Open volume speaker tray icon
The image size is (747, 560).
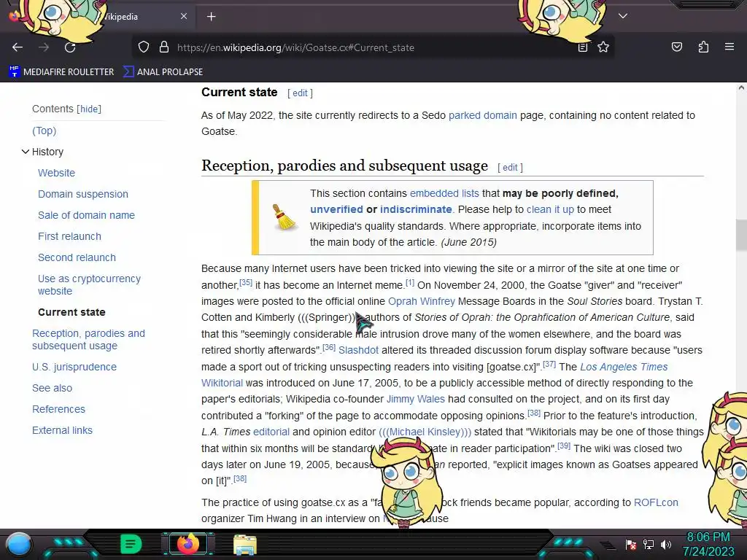666,545
